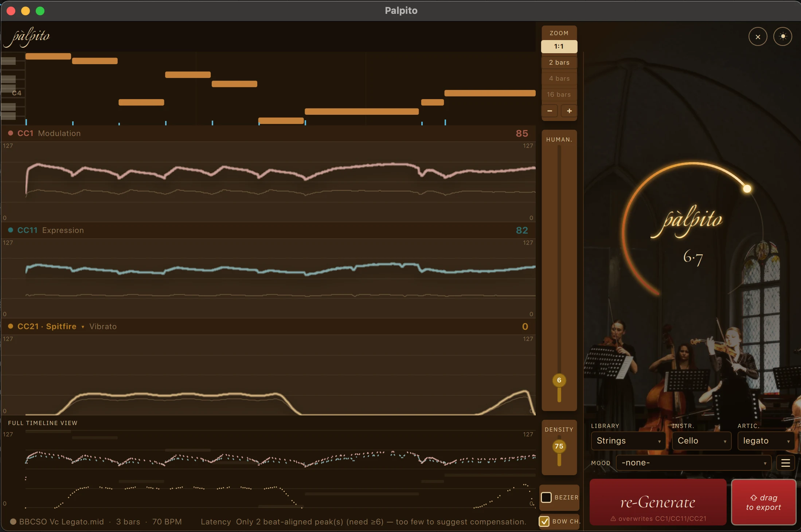The height and width of the screenshot is (532, 801).
Task: Open the Articulation legato dropdown
Action: [x=766, y=441]
